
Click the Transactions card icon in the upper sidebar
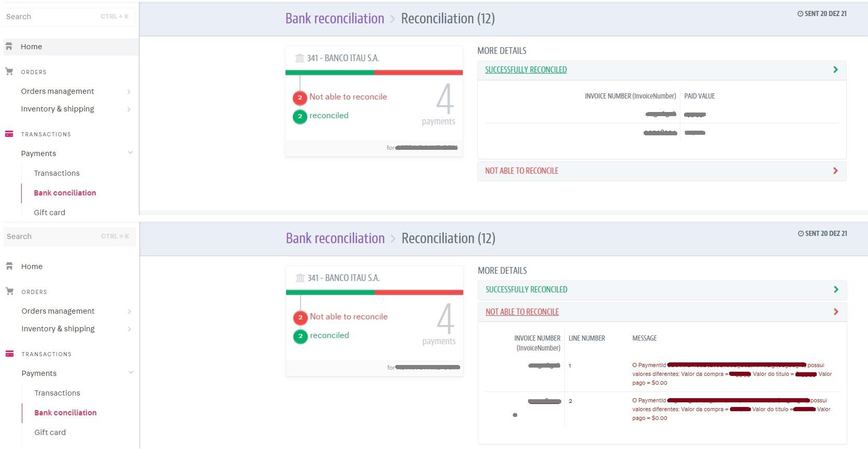(9, 134)
